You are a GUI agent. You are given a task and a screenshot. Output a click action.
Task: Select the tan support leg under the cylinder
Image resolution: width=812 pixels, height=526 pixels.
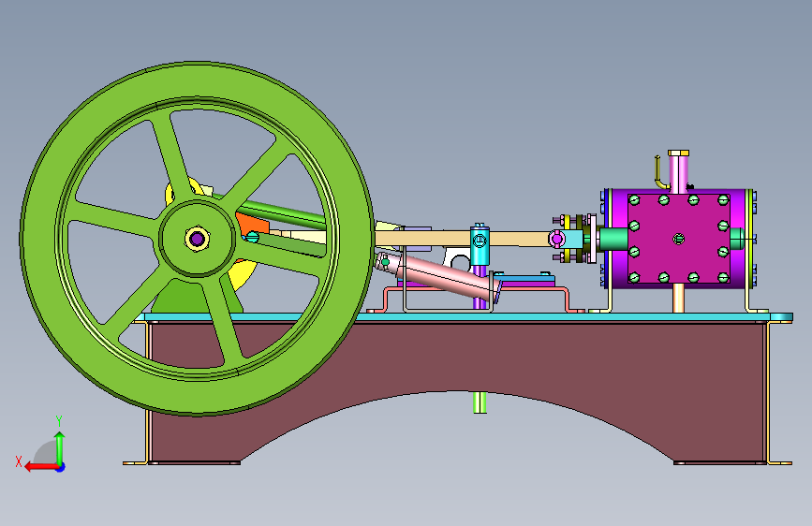coord(678,299)
